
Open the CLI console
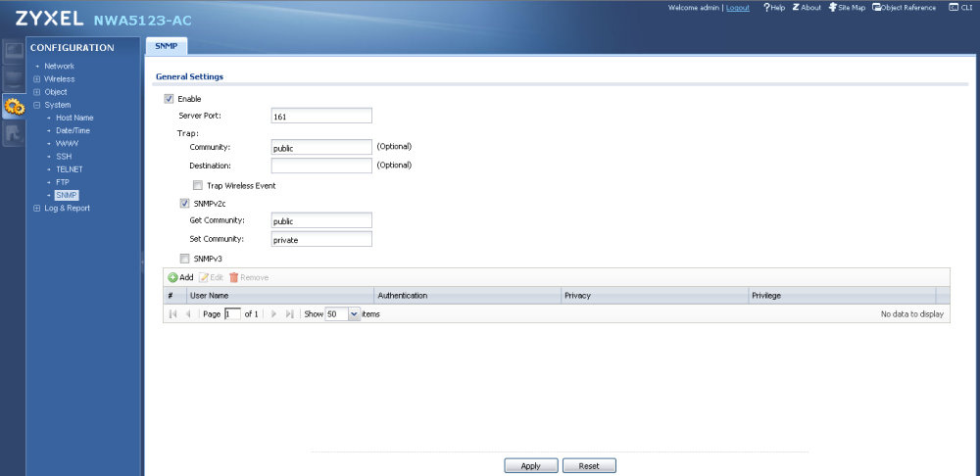[961, 8]
